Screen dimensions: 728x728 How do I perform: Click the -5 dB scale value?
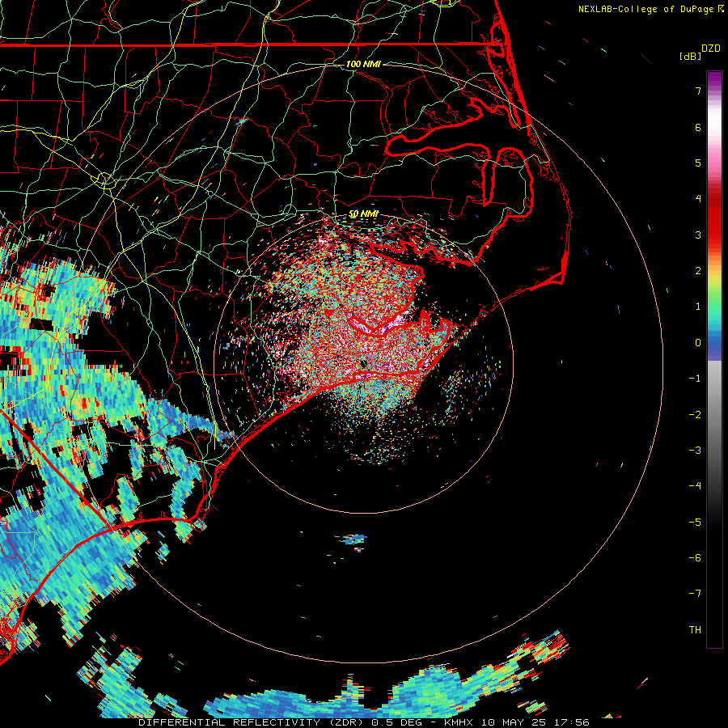(695, 523)
